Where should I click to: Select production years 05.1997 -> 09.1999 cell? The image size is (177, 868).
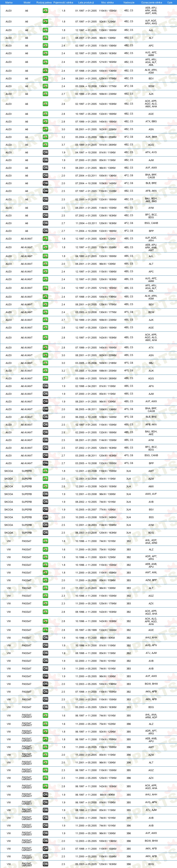pyautogui.click(x=86, y=630)
